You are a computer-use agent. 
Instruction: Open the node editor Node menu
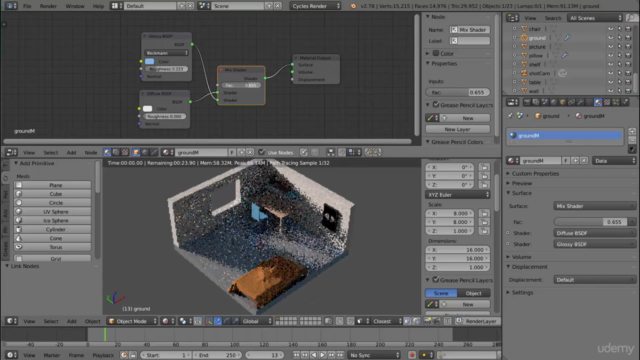[91, 153]
